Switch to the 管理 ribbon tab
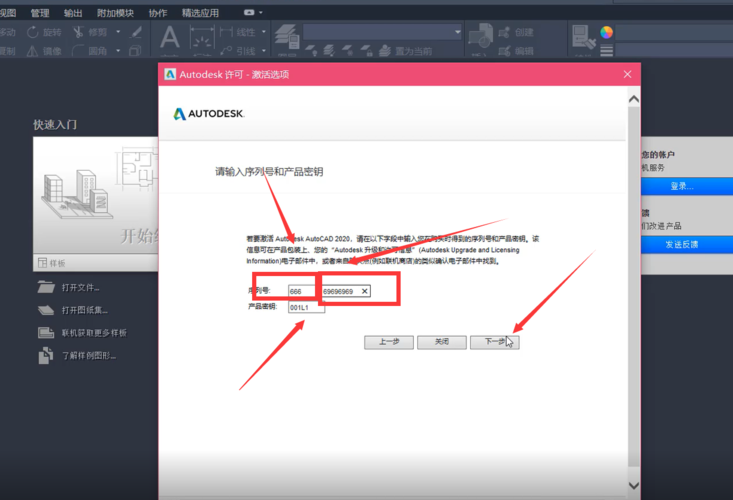 (x=40, y=13)
